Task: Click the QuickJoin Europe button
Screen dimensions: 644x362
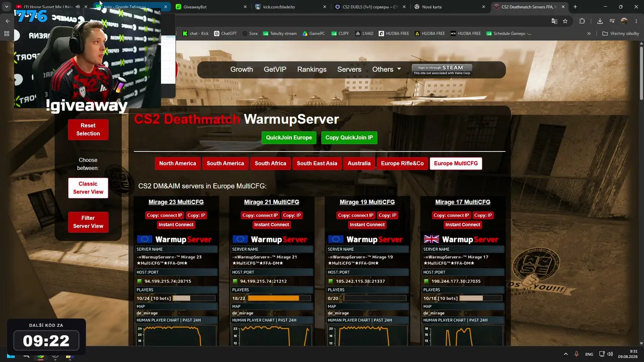Action: [289, 138]
